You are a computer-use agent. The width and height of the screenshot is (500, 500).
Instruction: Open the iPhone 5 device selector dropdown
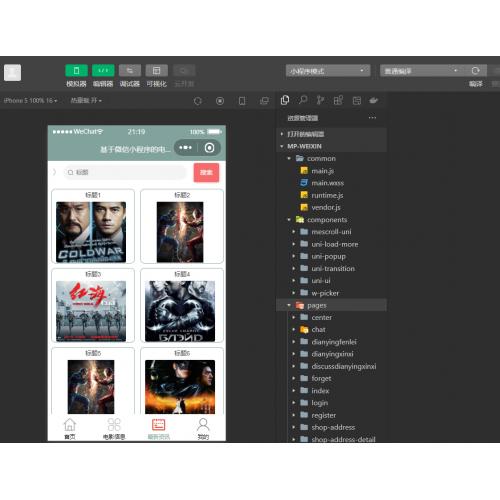pos(30,100)
